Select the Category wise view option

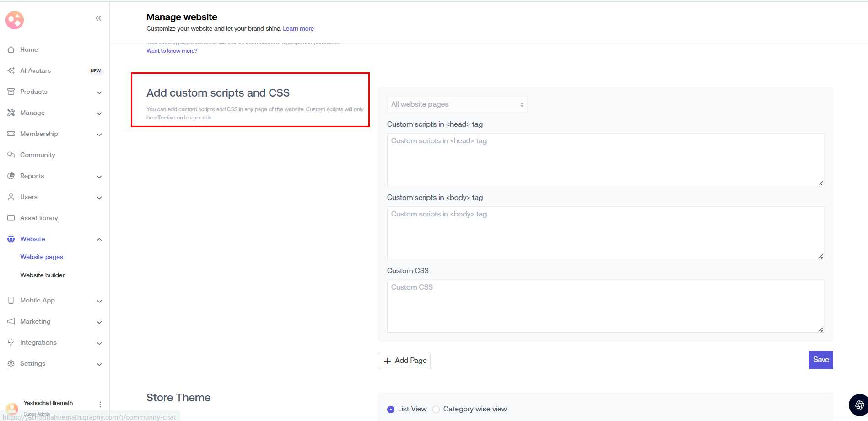click(436, 410)
